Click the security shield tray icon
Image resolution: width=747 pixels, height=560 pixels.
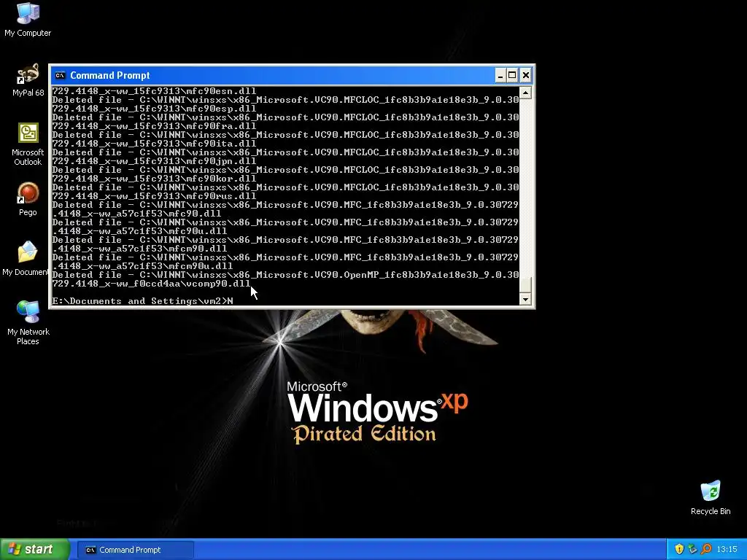pos(679,549)
